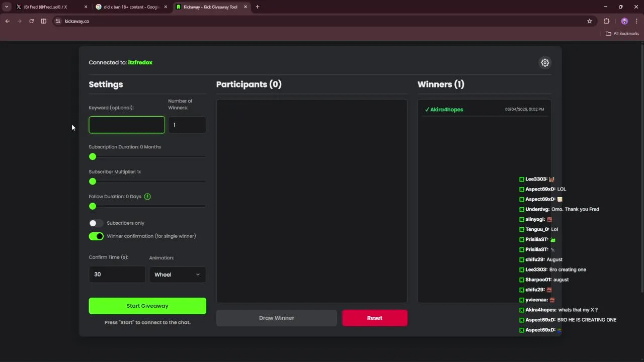
Task: Click the Settings heading
Action: click(x=106, y=84)
